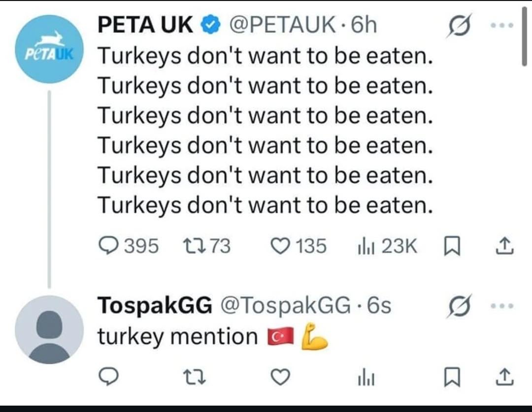Click the TospakGG display name

pos(155,306)
